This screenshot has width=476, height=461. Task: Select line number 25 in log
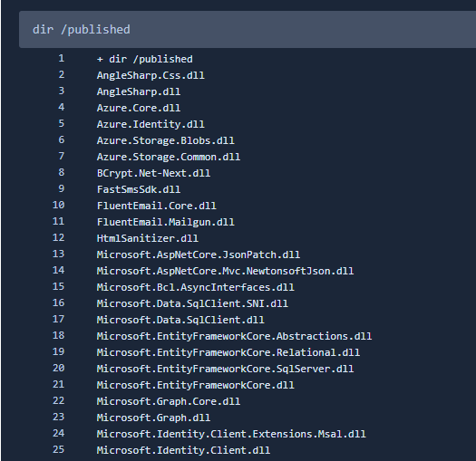click(x=59, y=449)
